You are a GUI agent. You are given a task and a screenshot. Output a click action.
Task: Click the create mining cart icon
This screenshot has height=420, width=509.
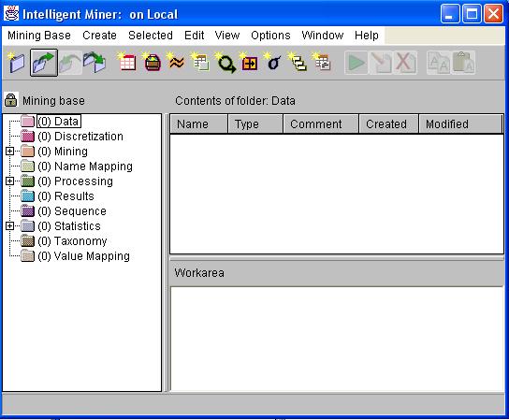[152, 63]
